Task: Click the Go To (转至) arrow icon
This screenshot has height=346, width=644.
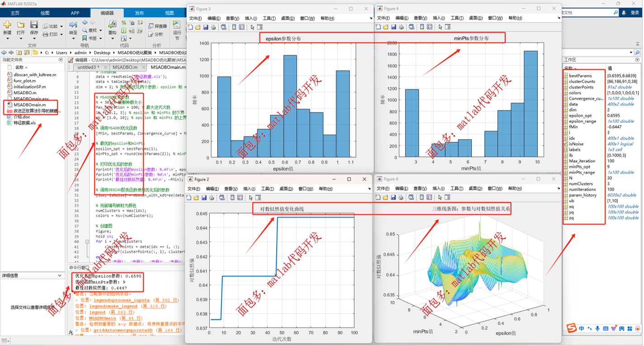Action: point(73,24)
